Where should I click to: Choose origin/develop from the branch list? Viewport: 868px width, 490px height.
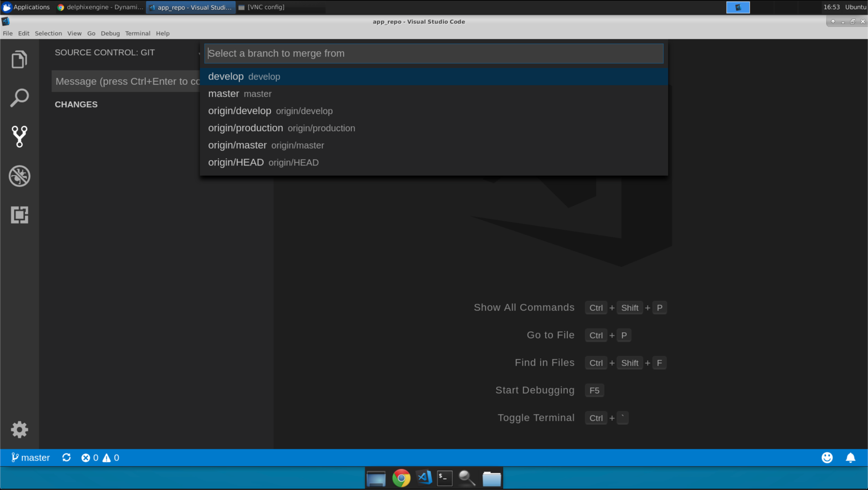pos(434,111)
